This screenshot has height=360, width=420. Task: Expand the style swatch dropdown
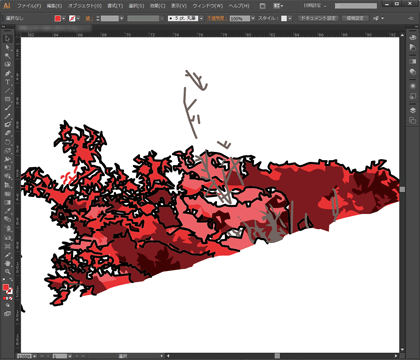(x=290, y=18)
